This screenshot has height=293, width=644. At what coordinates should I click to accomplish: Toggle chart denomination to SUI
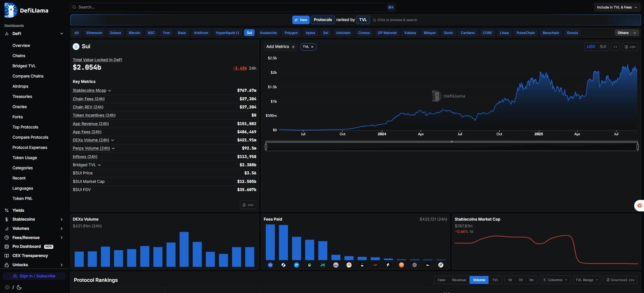pos(603,47)
